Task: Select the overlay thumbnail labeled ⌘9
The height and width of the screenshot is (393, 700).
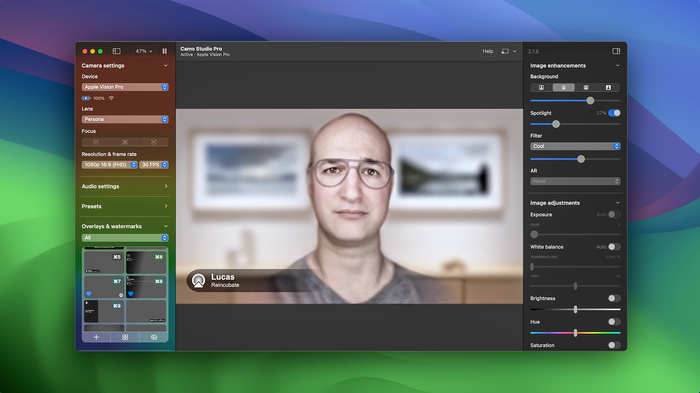Action: [x=104, y=311]
